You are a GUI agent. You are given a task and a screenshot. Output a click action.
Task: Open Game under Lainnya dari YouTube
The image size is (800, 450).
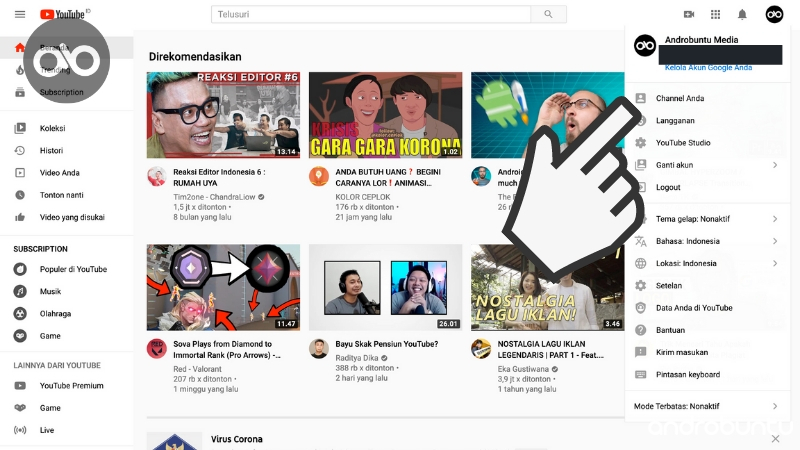pyautogui.click(x=66, y=408)
